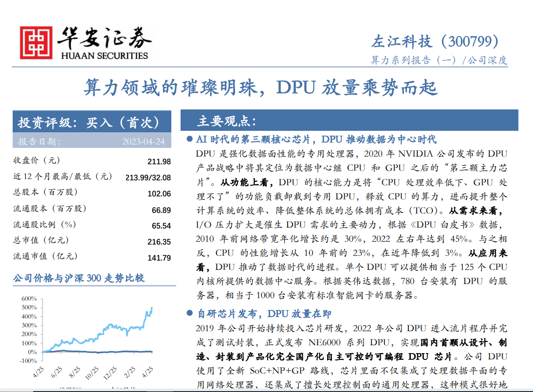Click the text SoC+NP+GP 路线
The height and width of the screenshot is (392, 533).
[293, 371]
